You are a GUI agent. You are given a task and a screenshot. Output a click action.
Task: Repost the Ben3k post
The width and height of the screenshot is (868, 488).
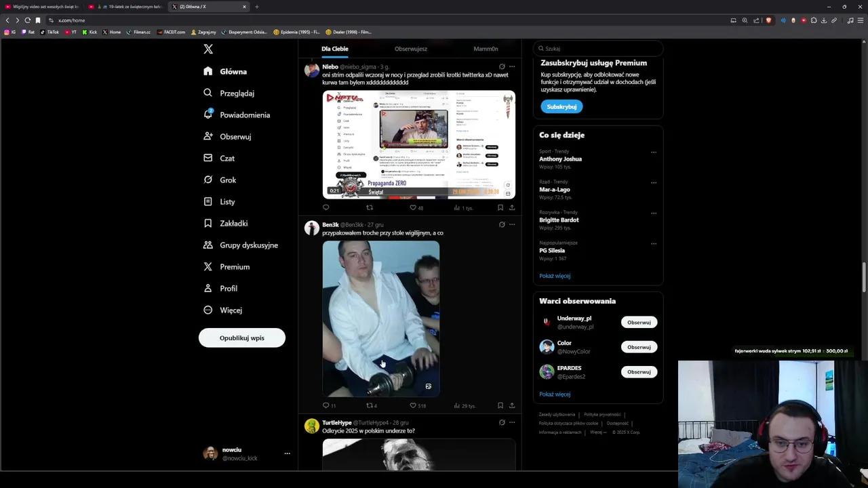[x=372, y=405]
